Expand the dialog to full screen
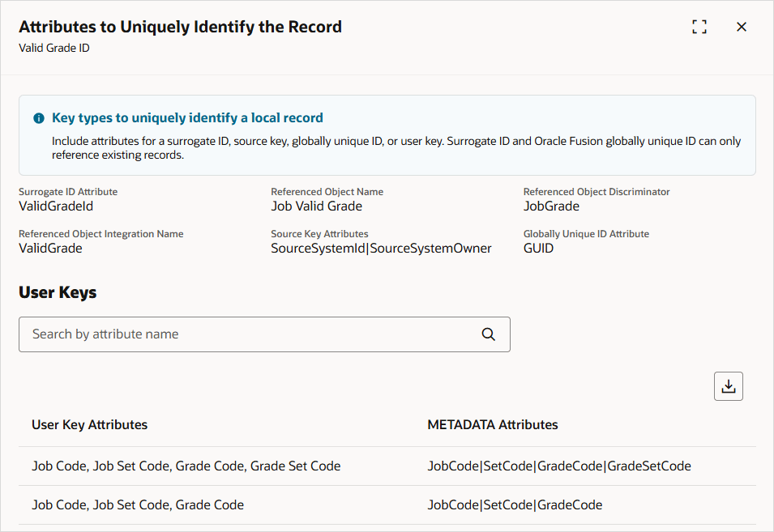 pyautogui.click(x=699, y=26)
